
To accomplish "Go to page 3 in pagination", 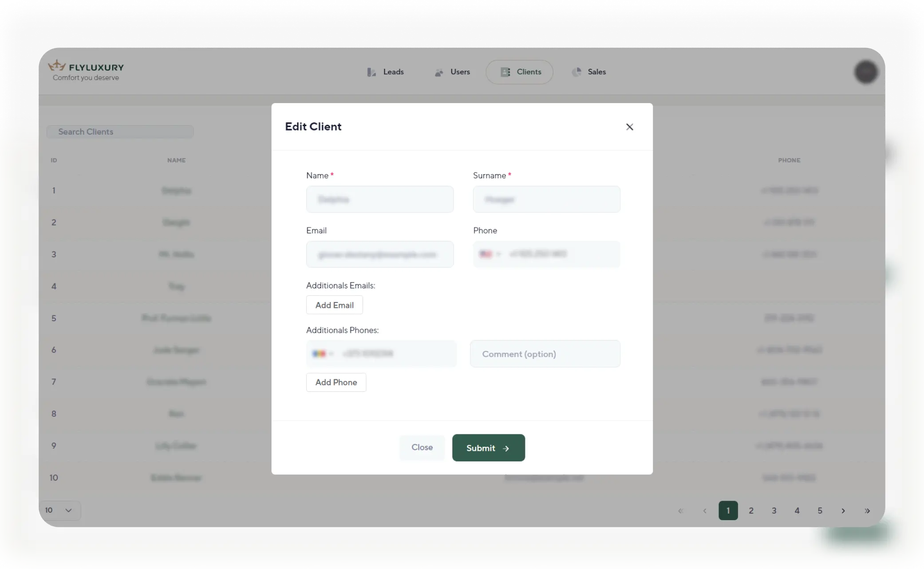I will pos(774,511).
